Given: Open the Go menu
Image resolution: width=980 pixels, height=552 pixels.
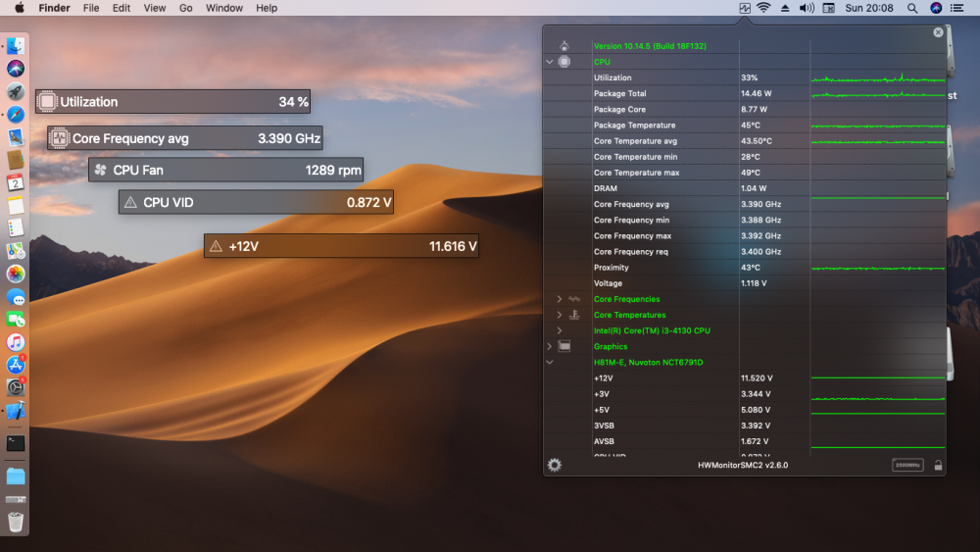Looking at the screenshot, I should coord(185,8).
